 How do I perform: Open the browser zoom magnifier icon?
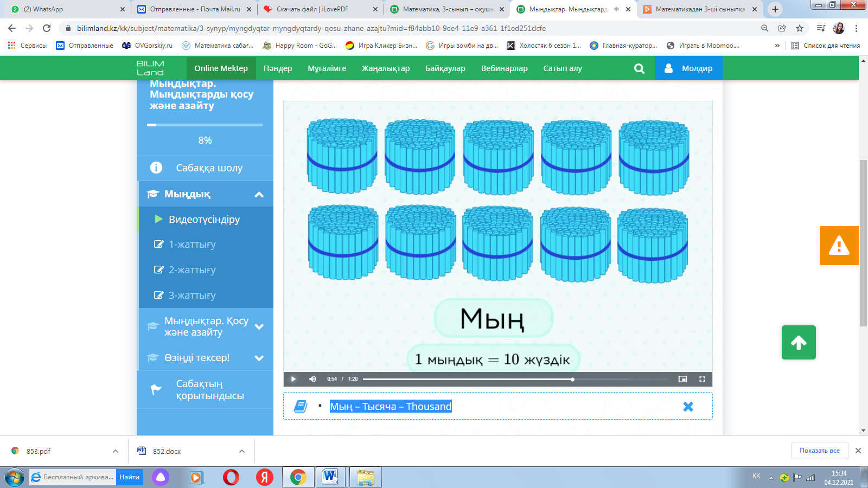[x=765, y=28]
